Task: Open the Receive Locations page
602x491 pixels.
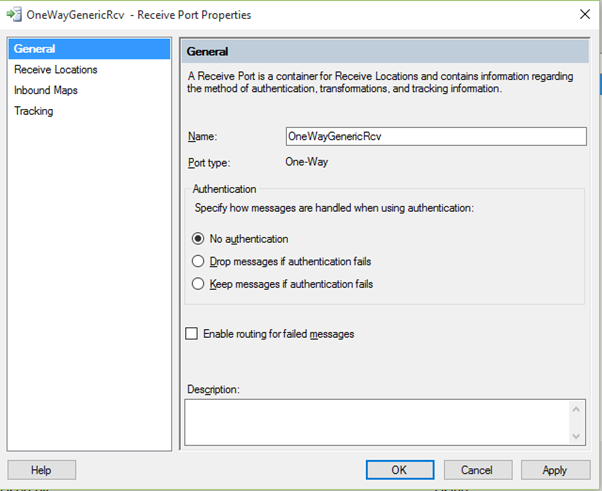Action: point(56,69)
